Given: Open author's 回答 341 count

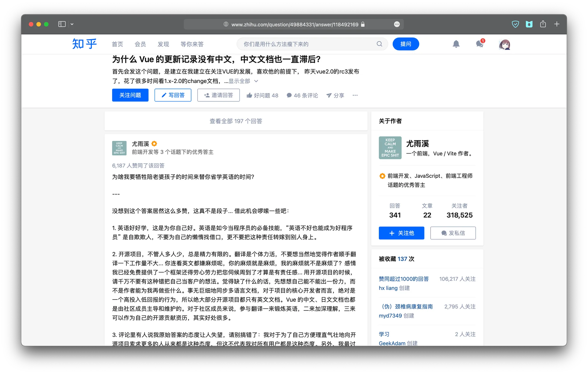Looking at the screenshot, I should tap(395, 211).
